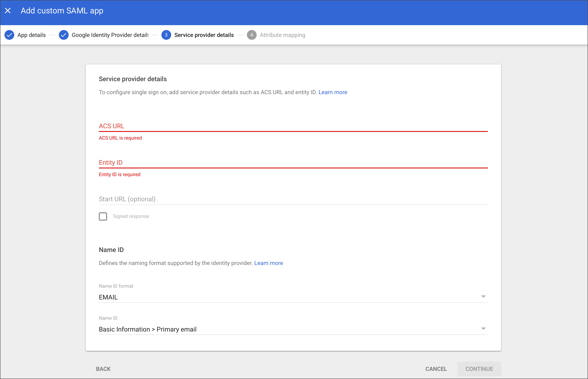
Task: Click the App details checkmark icon
Action: [x=9, y=35]
